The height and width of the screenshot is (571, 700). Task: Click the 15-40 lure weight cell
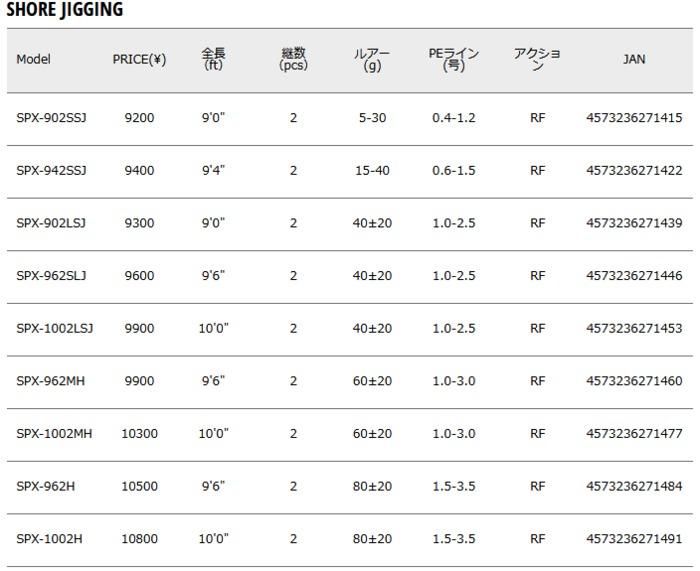click(x=372, y=171)
